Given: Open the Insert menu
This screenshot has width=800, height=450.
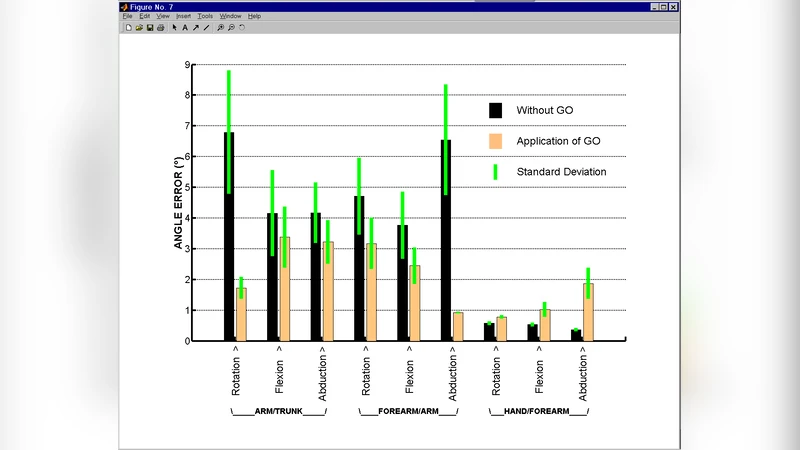Looking at the screenshot, I should coord(183,16).
